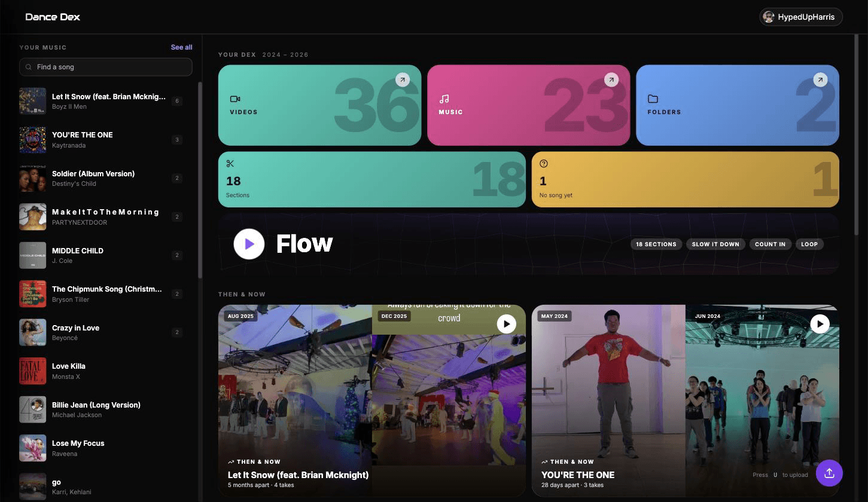This screenshot has width=868, height=502.
Task: Open See all music link
Action: (181, 47)
